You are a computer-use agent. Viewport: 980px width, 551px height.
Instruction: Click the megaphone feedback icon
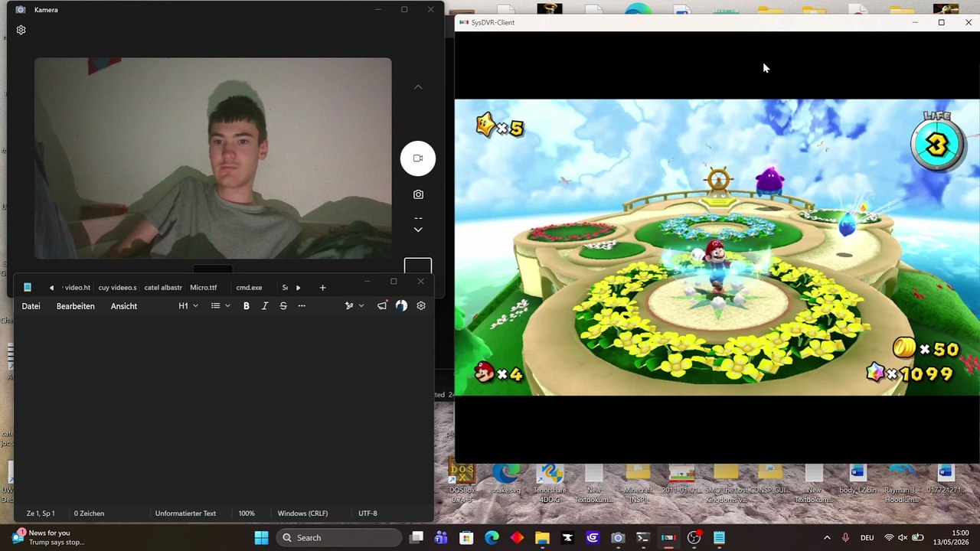pos(382,306)
